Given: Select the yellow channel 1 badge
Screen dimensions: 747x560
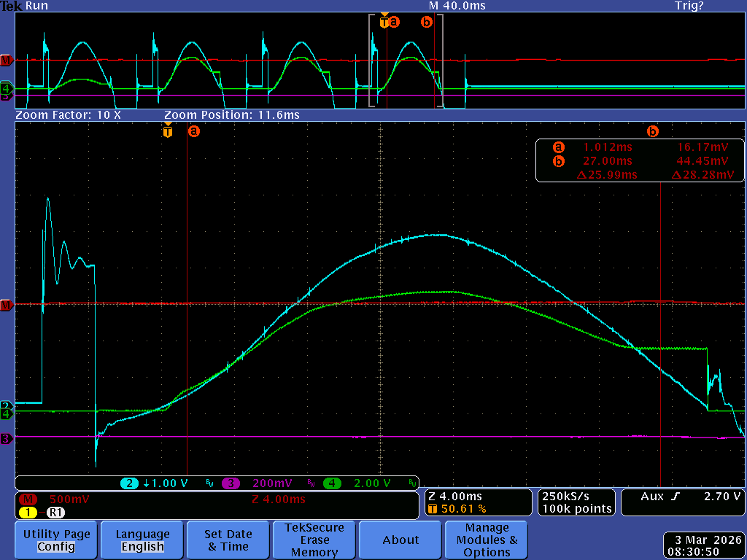Looking at the screenshot, I should 28,513.
